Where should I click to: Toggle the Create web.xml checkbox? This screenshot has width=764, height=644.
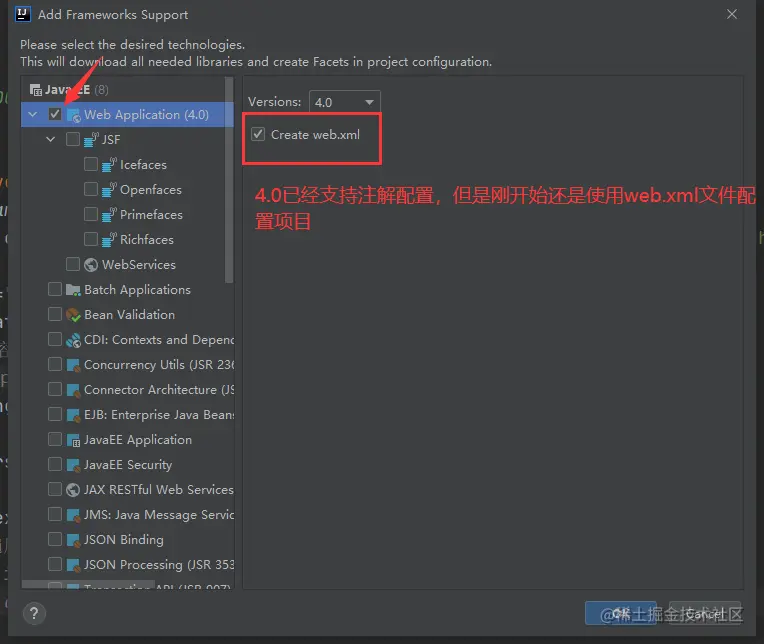click(x=258, y=134)
